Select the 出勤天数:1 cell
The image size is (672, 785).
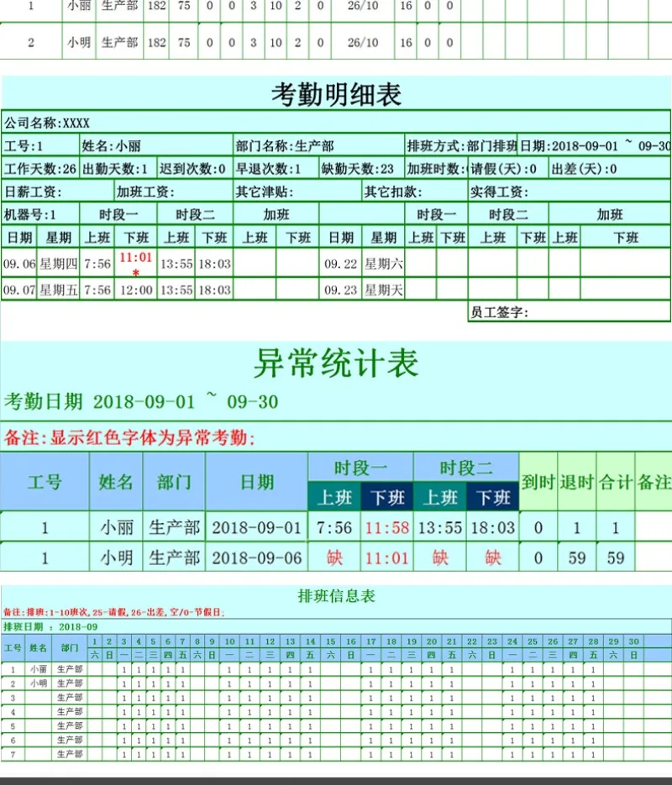pos(118,169)
